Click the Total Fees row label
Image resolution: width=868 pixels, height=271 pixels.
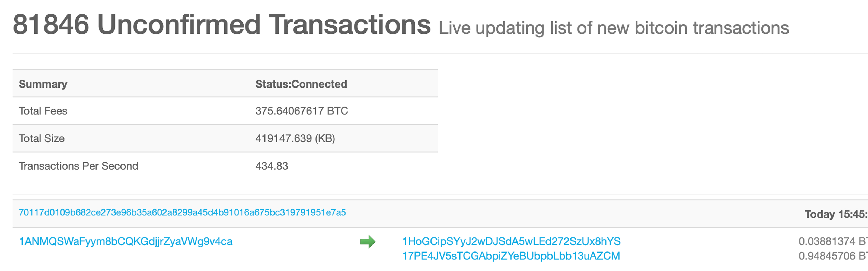(43, 111)
